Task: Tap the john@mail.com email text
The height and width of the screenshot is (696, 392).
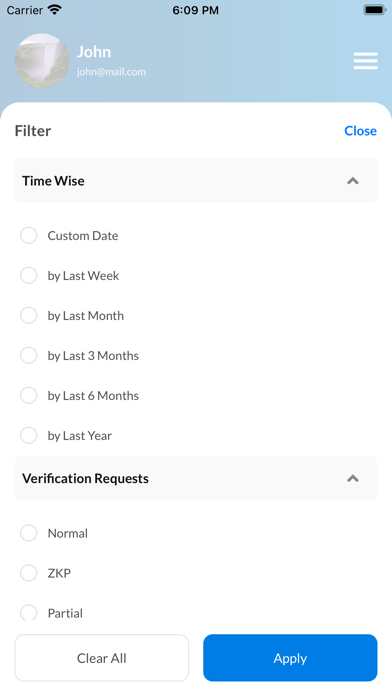Action: coord(111,72)
